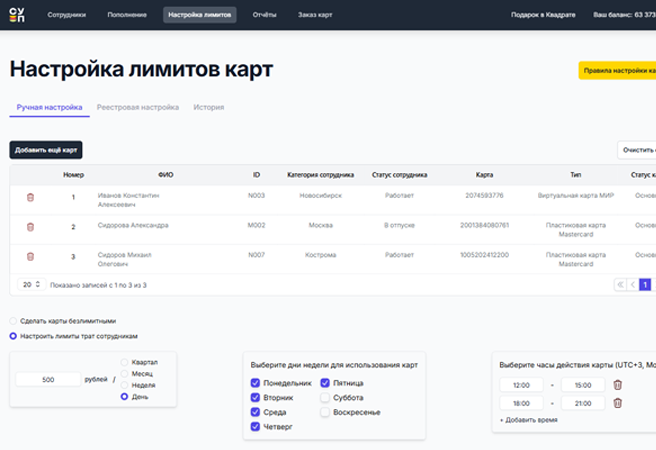Click the limit amount field showing 500
656x450 pixels.
[48, 380]
